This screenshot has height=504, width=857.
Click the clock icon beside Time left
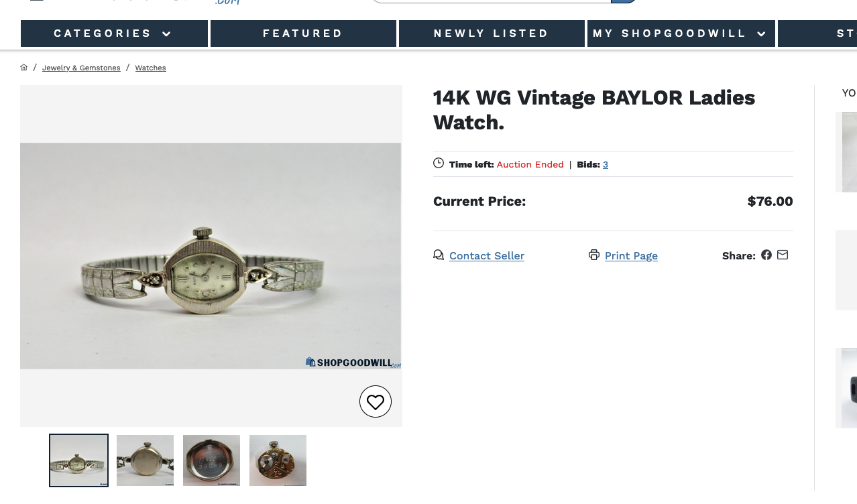[439, 163]
